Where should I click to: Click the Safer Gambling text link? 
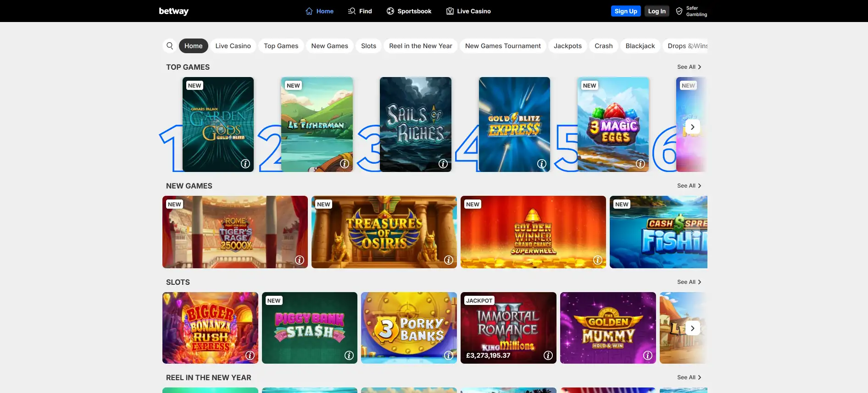696,11
